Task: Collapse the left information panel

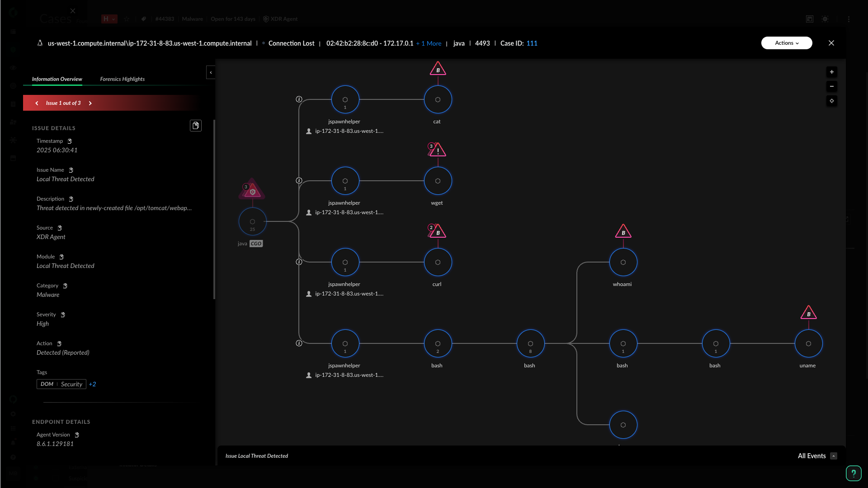Action: click(211, 72)
